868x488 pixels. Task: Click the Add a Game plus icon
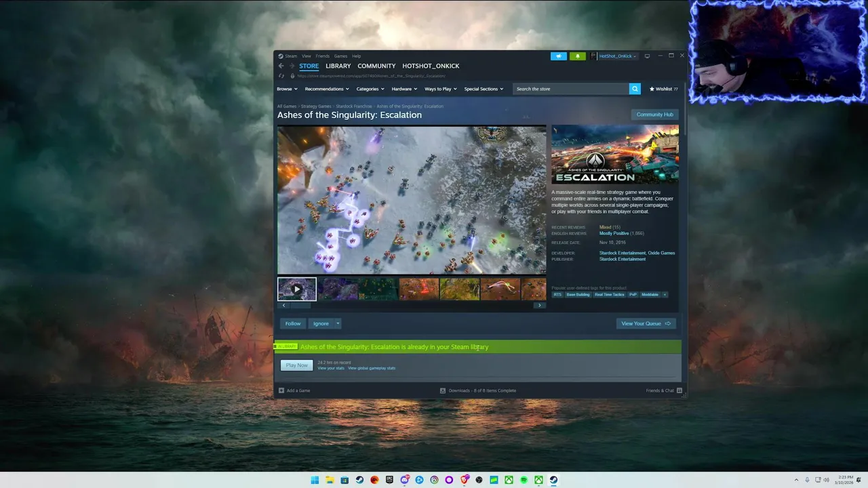281,390
